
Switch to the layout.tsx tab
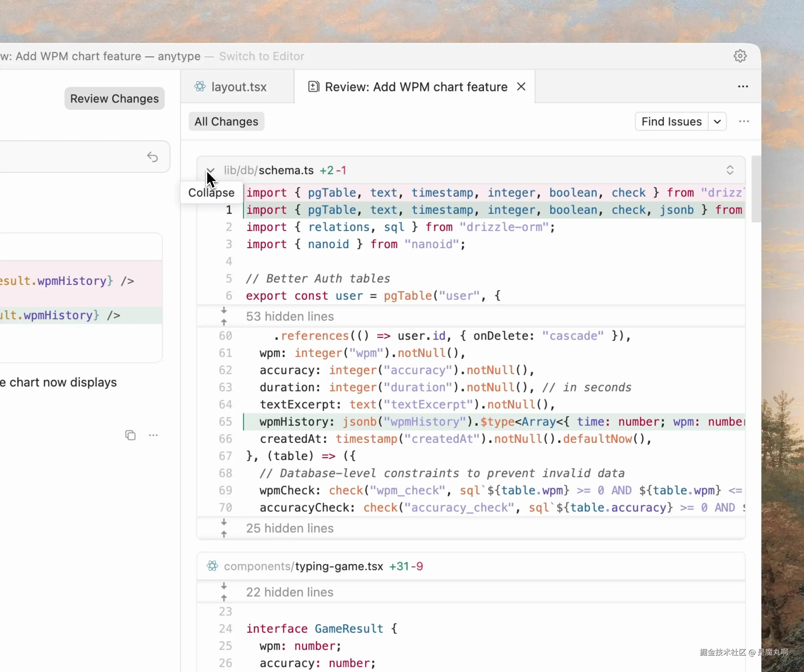click(x=239, y=87)
